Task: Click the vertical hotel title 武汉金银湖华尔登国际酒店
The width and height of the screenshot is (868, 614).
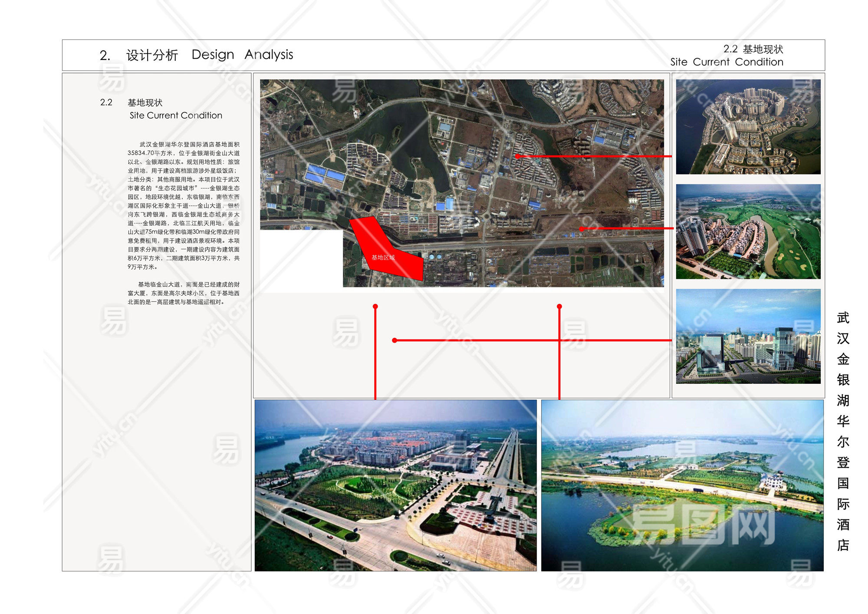Action: [842, 431]
